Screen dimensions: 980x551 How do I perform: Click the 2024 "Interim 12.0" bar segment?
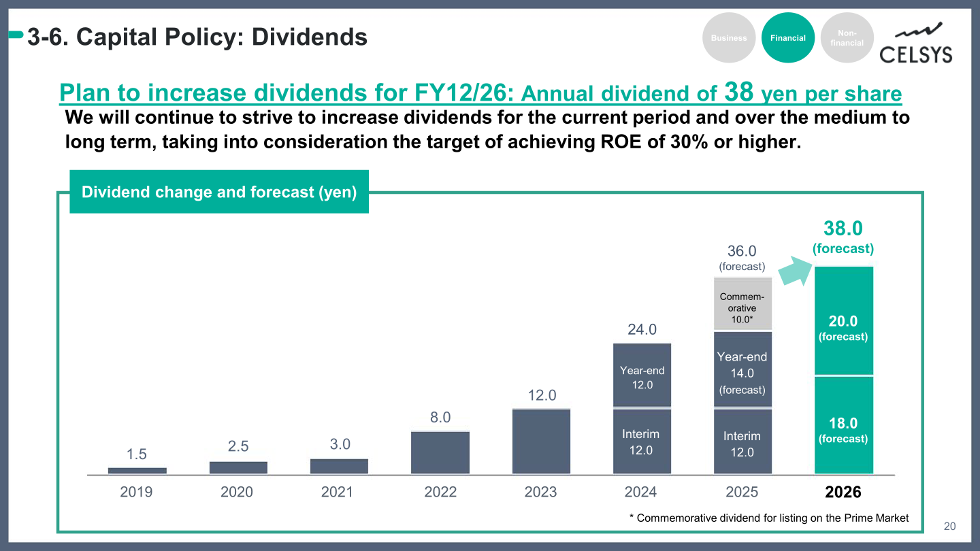point(642,441)
